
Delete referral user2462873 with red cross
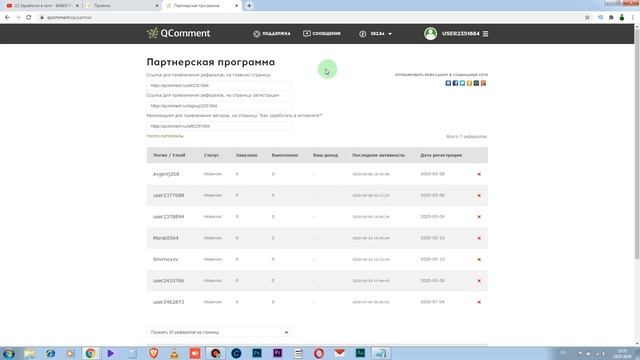(x=479, y=302)
